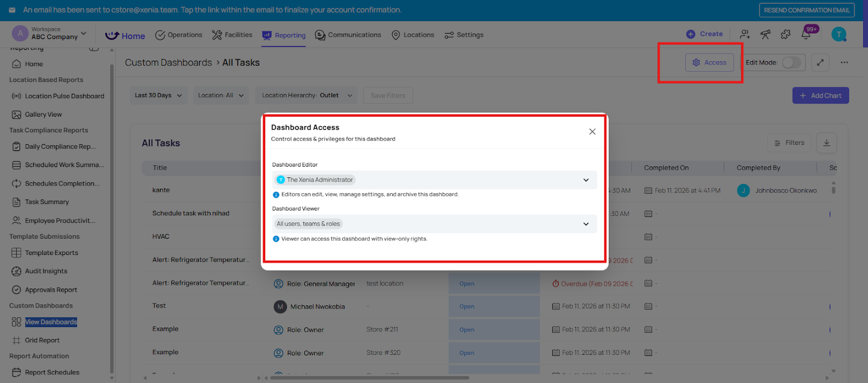This screenshot has width=868, height=383.
Task: Close the Dashboard Access dialog
Action: point(592,132)
